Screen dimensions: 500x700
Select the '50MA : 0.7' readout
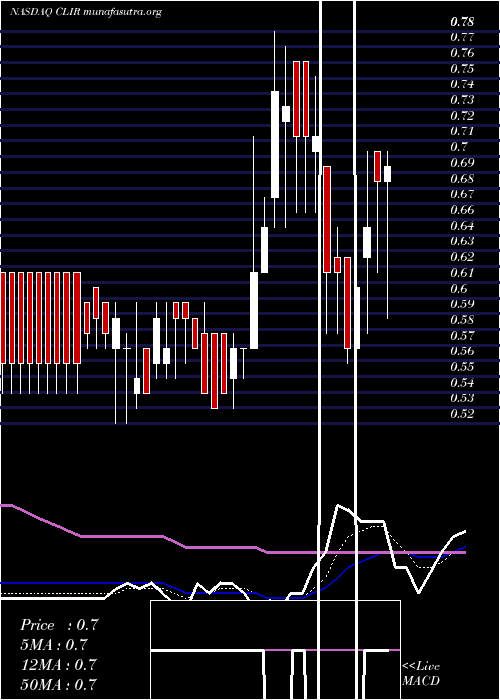59,684
